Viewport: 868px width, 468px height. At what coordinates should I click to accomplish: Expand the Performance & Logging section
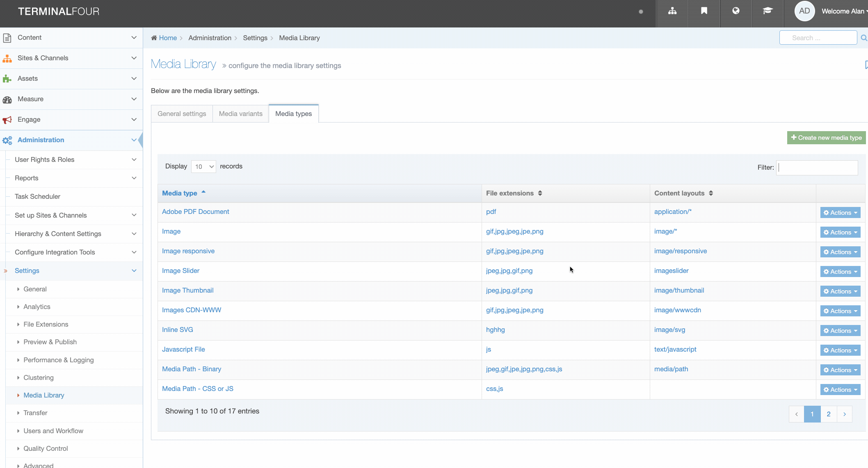coord(58,360)
